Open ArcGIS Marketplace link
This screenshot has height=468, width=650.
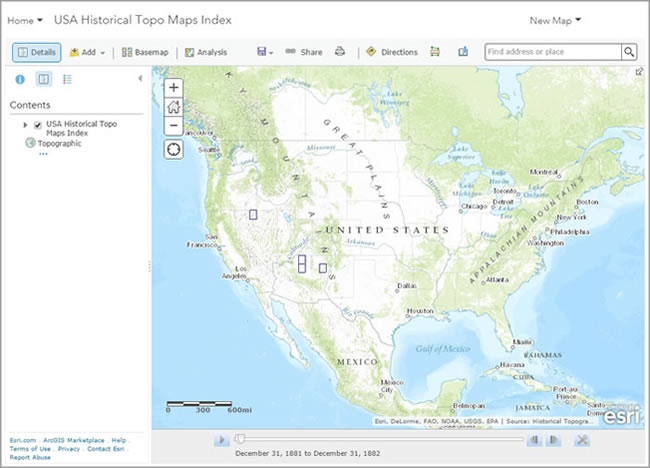coord(74,440)
